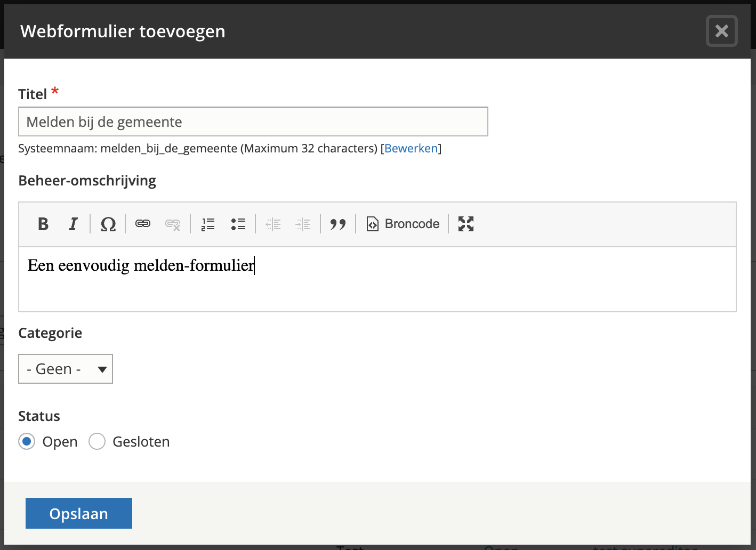
Task: Increase indent in the editor toolbar
Action: point(303,224)
